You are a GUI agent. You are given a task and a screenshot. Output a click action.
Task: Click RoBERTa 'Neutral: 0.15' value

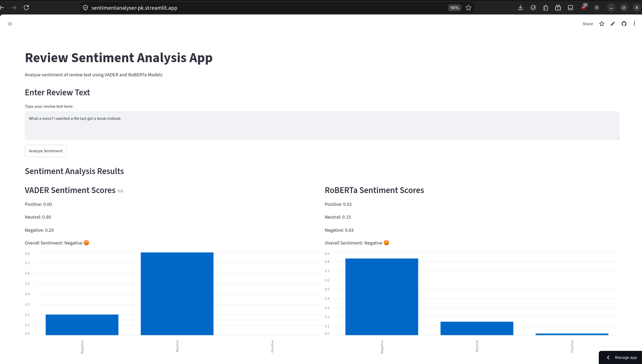(338, 217)
